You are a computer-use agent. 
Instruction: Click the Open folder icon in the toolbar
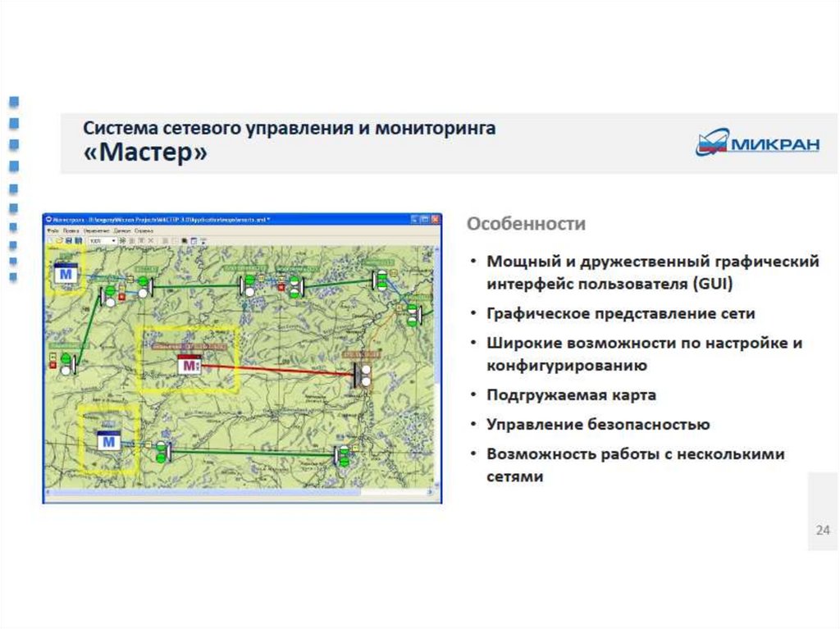[59, 241]
